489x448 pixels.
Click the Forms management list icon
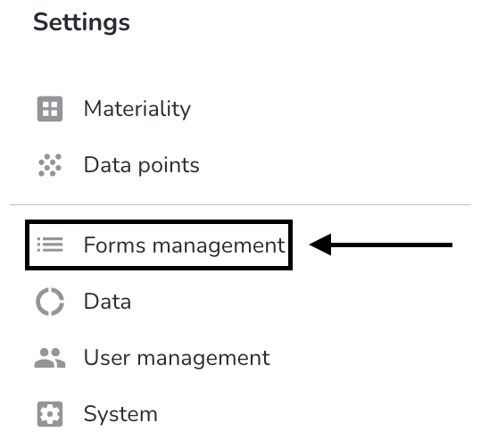click(x=50, y=245)
